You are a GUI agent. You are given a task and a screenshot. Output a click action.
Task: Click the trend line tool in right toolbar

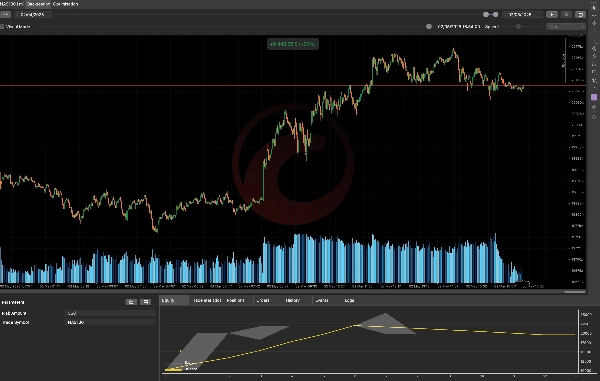click(594, 48)
